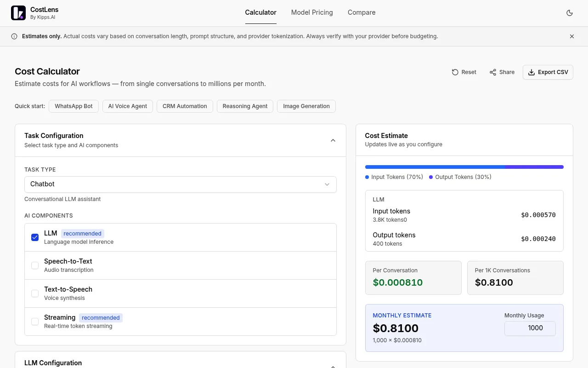Click 'Conversational LLM assistant' description
The height and width of the screenshot is (368, 588).
click(x=62, y=199)
